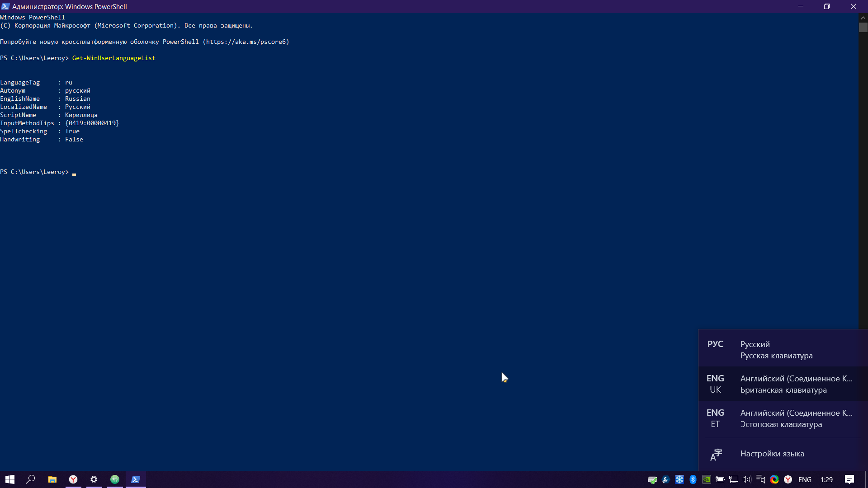This screenshot has height=488, width=868.
Task: Click the Bluetooth tray icon
Action: click(693, 480)
